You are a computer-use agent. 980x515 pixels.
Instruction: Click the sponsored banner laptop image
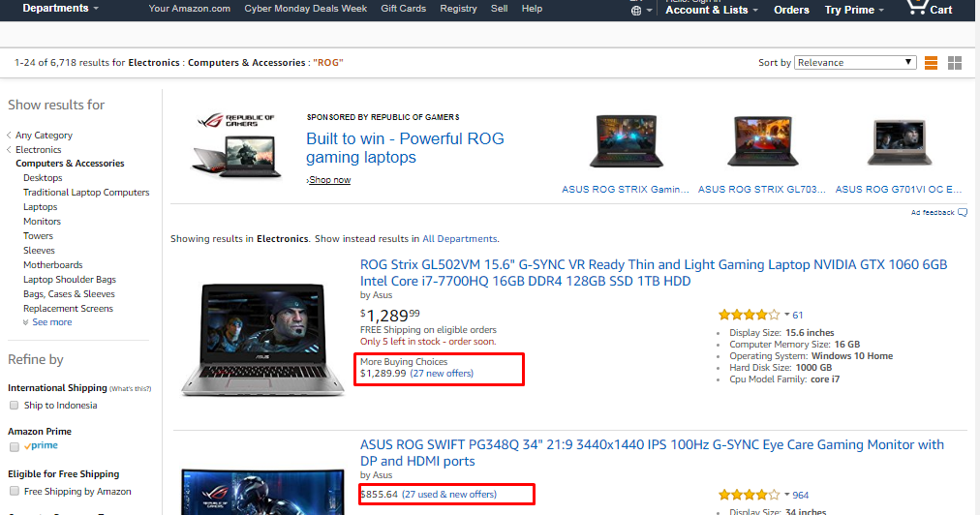237,156
